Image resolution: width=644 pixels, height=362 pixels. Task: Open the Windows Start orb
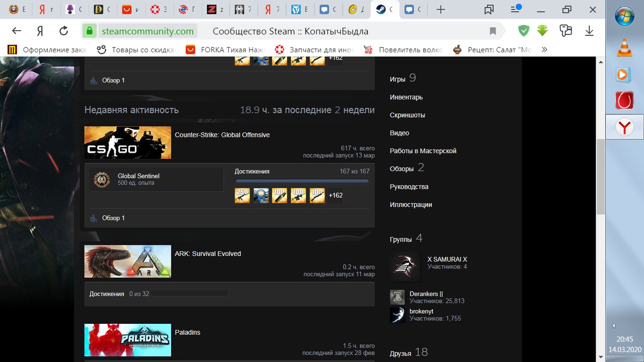pos(624,16)
